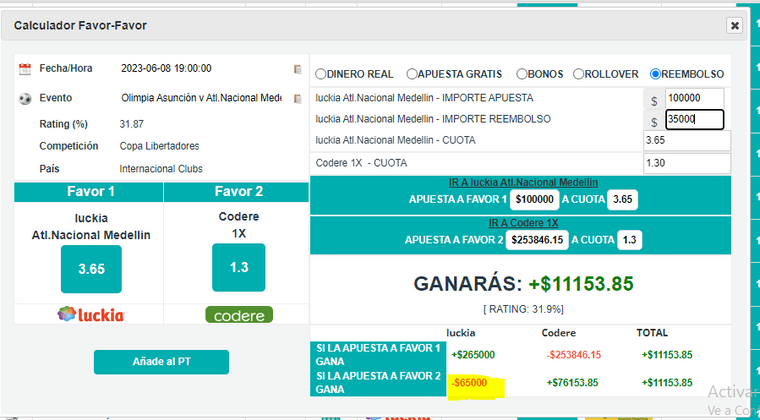This screenshot has height=420, width=760.
Task: Click the date value 2023-06-08 19:00:00
Action: point(166,68)
